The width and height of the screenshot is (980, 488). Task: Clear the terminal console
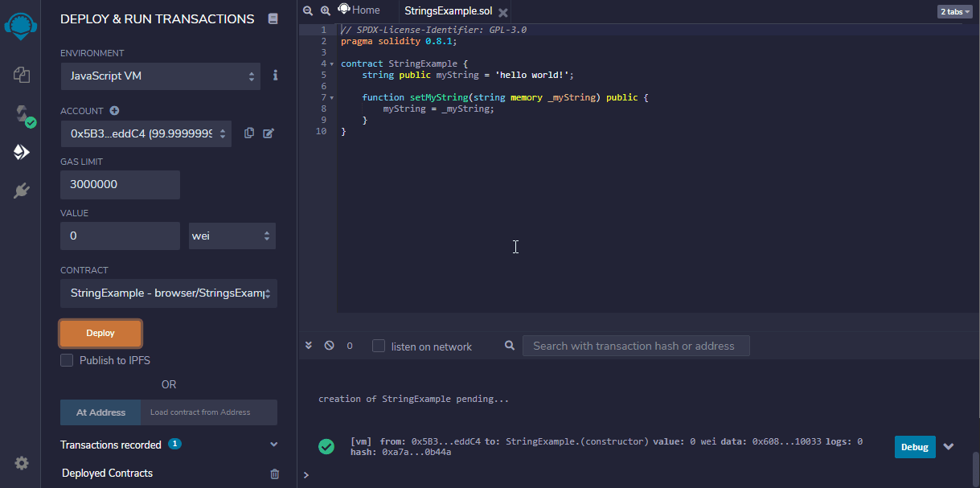330,346
